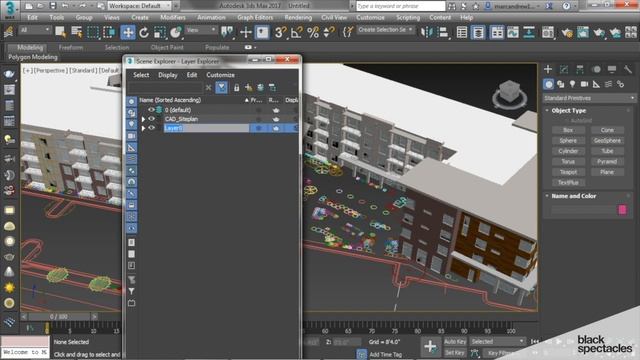This screenshot has width=640, height=360.
Task: Toggle the Percent Snap button
Action: pos(313,32)
